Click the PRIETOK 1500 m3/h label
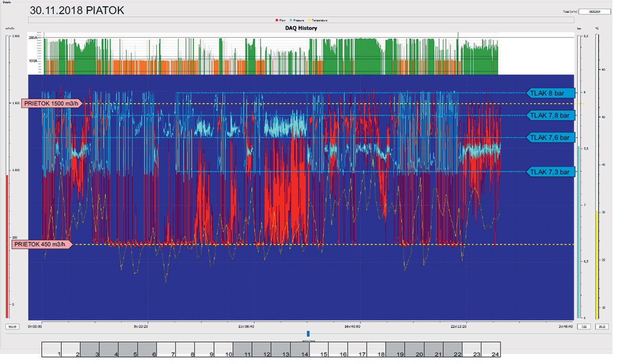This screenshot has width=634, height=364. coord(51,104)
